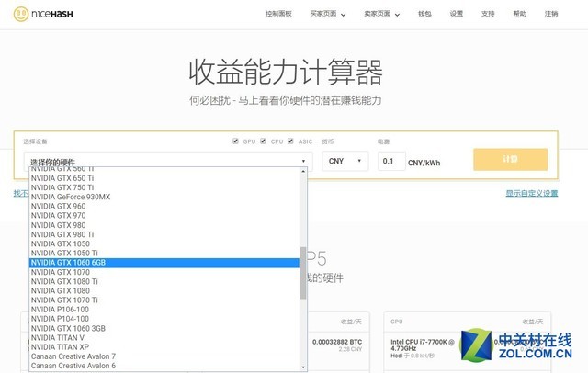This screenshot has width=588, height=373.
Task: Select NVIDIA GTX 650 Ti from list
Action: [164, 178]
